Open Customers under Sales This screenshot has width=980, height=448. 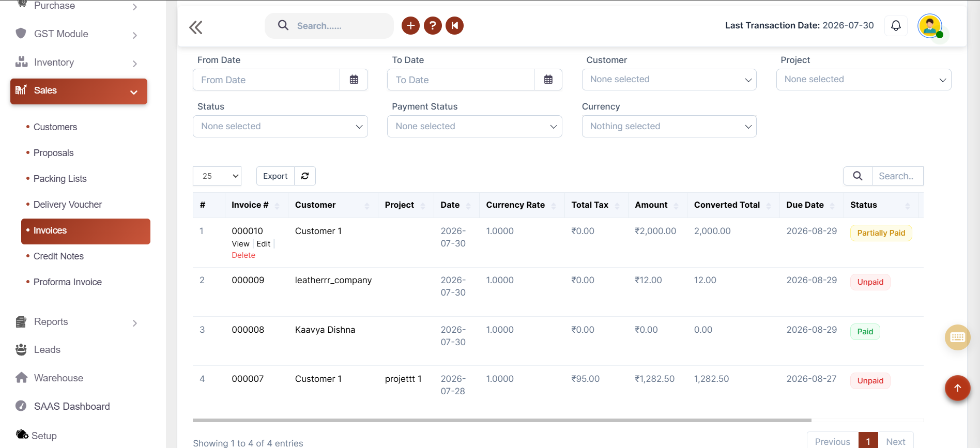pos(55,127)
